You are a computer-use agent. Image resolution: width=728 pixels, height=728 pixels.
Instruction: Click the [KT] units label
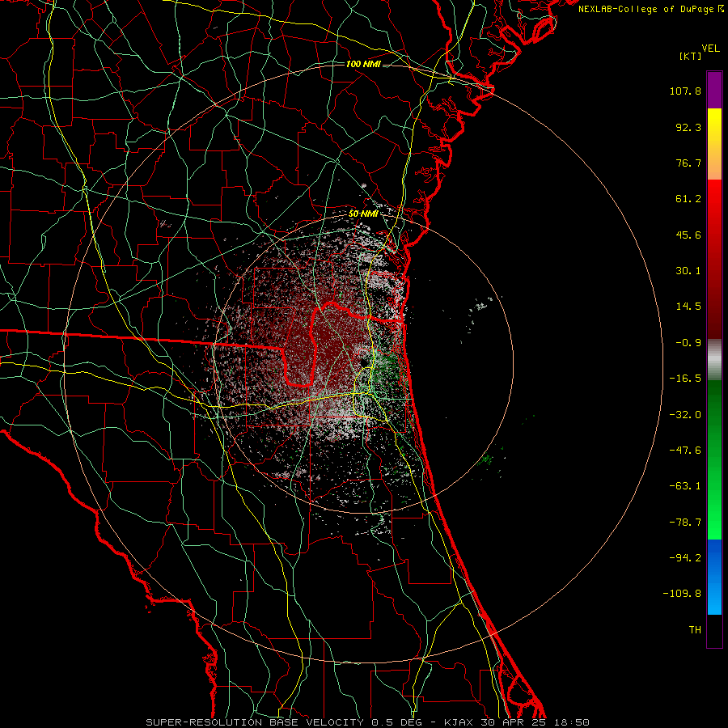(691, 56)
